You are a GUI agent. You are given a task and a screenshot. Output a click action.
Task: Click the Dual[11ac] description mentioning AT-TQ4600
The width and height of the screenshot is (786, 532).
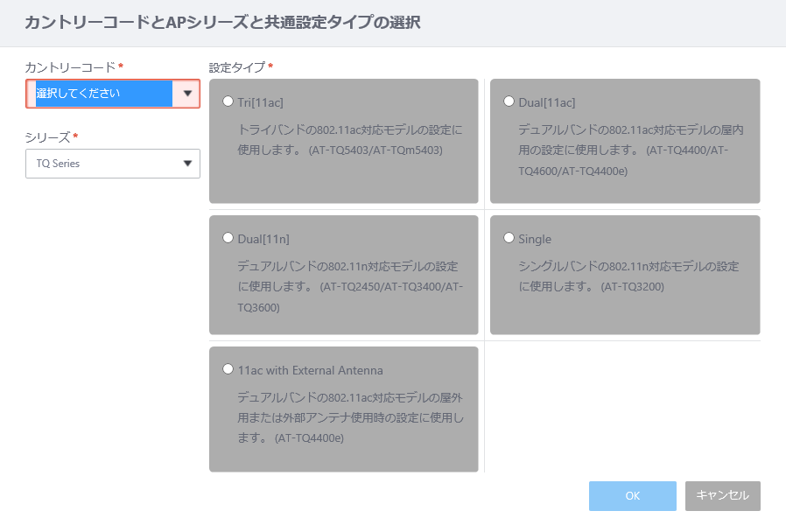[x=630, y=150]
